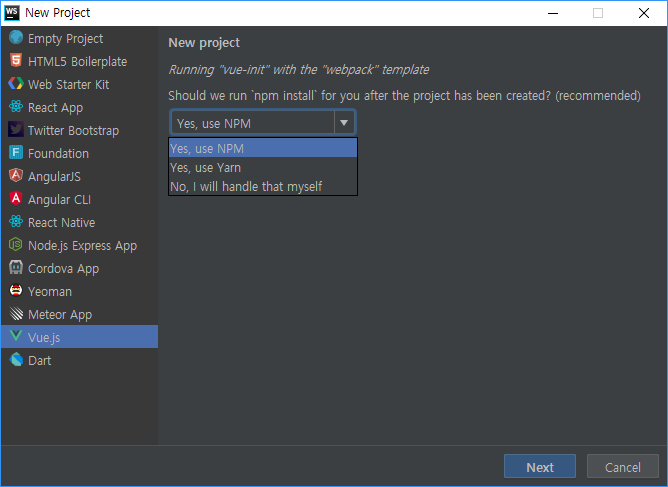
Task: Select the Empty Project globe icon
Action: point(16,37)
